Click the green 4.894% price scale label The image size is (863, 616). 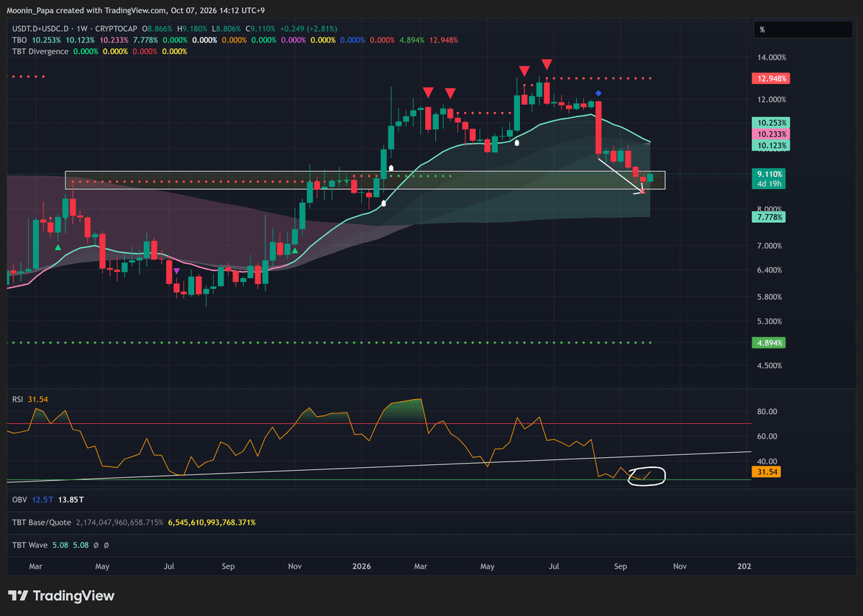point(770,343)
